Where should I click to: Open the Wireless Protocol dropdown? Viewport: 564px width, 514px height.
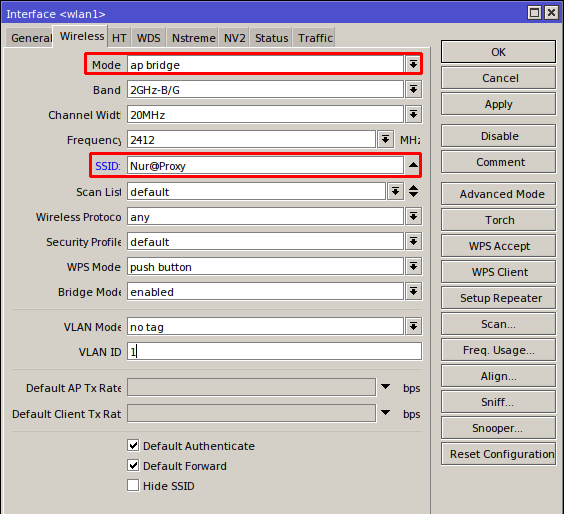coord(413,216)
